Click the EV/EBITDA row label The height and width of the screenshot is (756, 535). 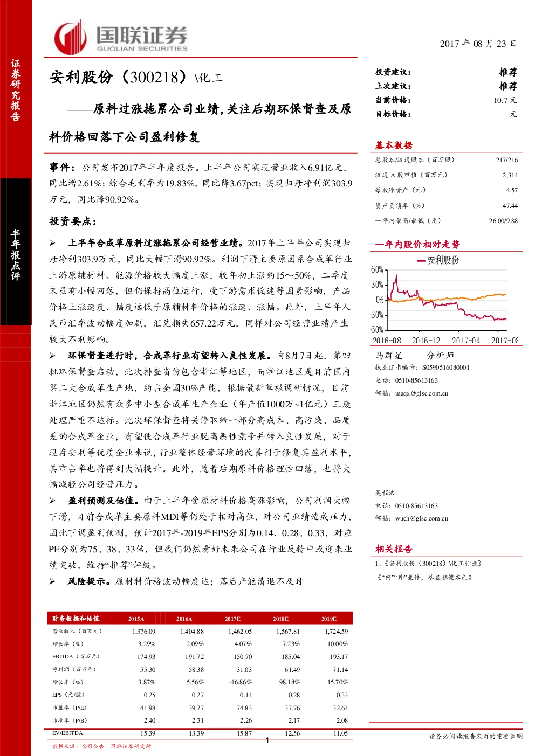click(x=67, y=733)
